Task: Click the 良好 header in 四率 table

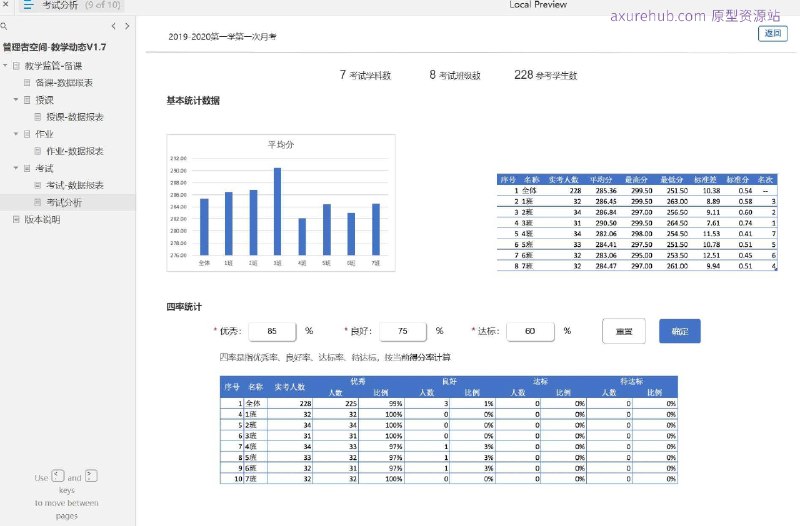Action: click(449, 382)
